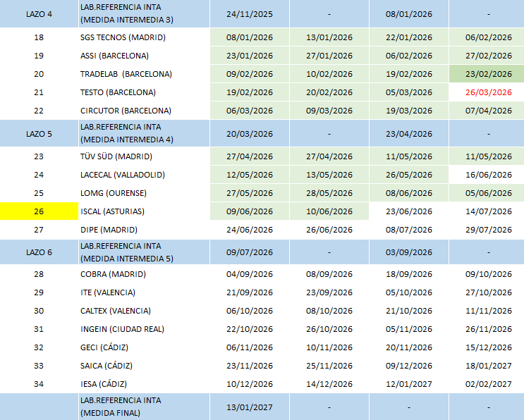Select date 28/05/2026 in LOMG row
This screenshot has height=420, width=524.
click(x=329, y=193)
